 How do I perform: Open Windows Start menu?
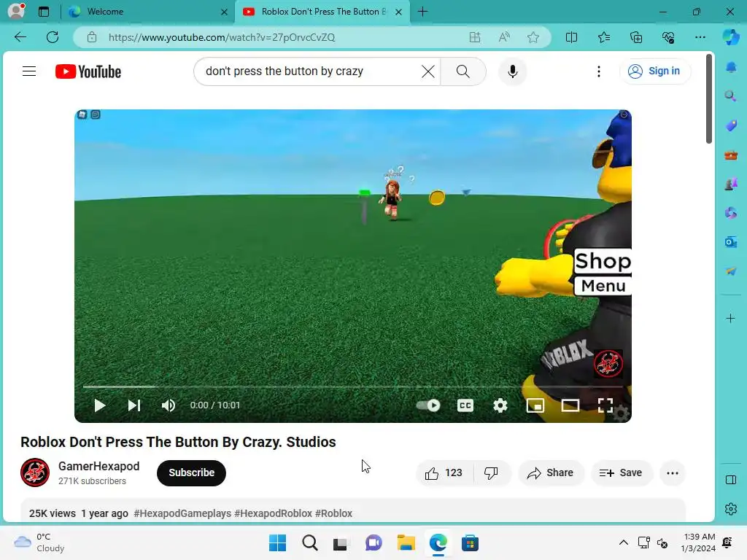pyautogui.click(x=277, y=542)
